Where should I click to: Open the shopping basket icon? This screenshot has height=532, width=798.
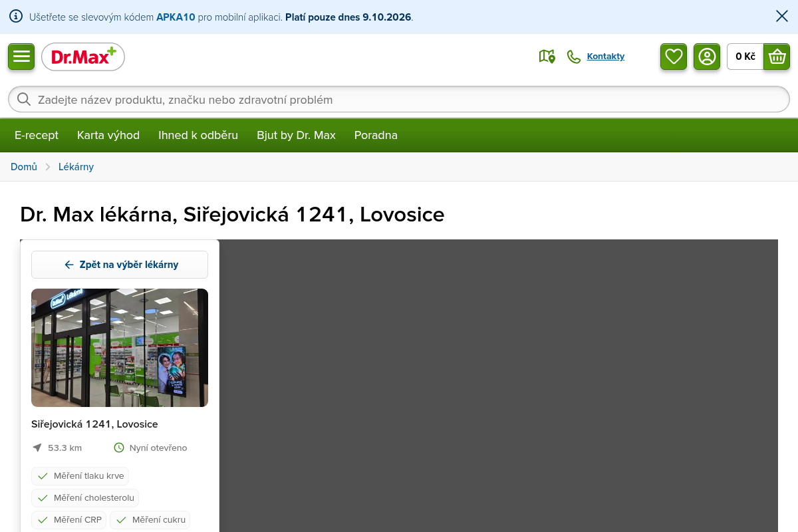coord(777,57)
